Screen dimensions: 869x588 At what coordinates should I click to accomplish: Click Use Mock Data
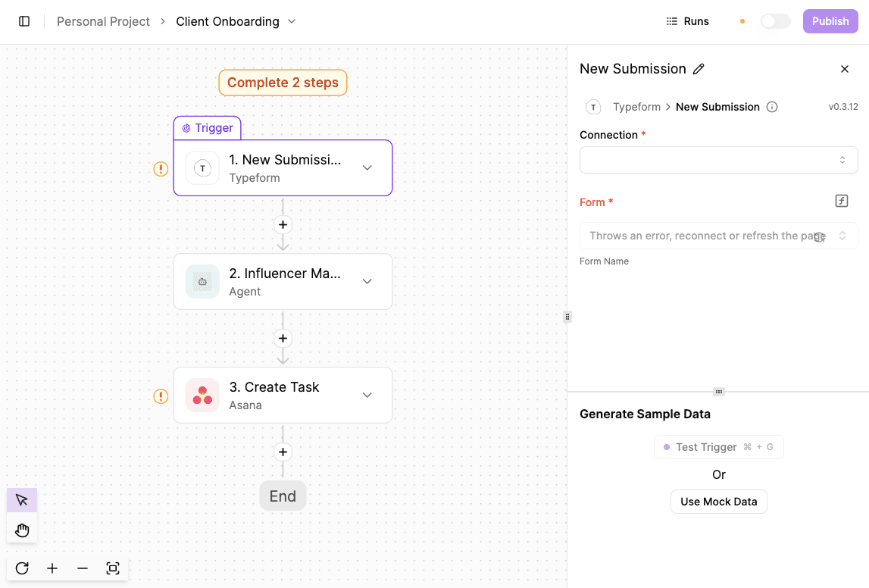(718, 501)
